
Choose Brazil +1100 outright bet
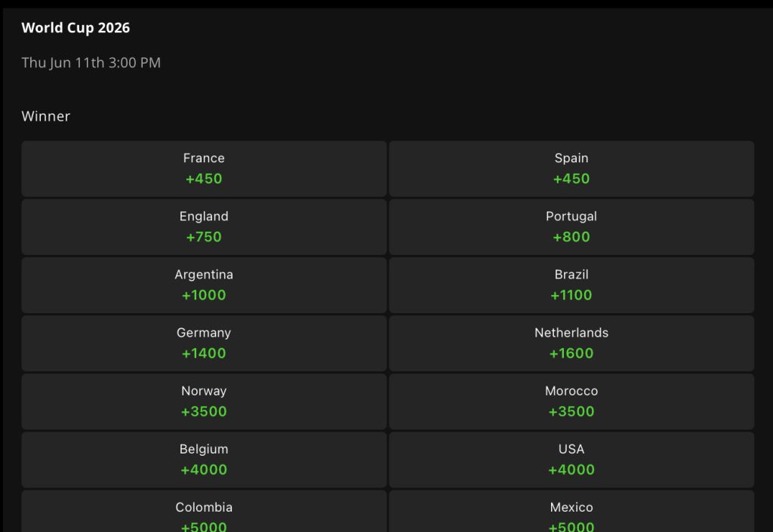coord(571,285)
